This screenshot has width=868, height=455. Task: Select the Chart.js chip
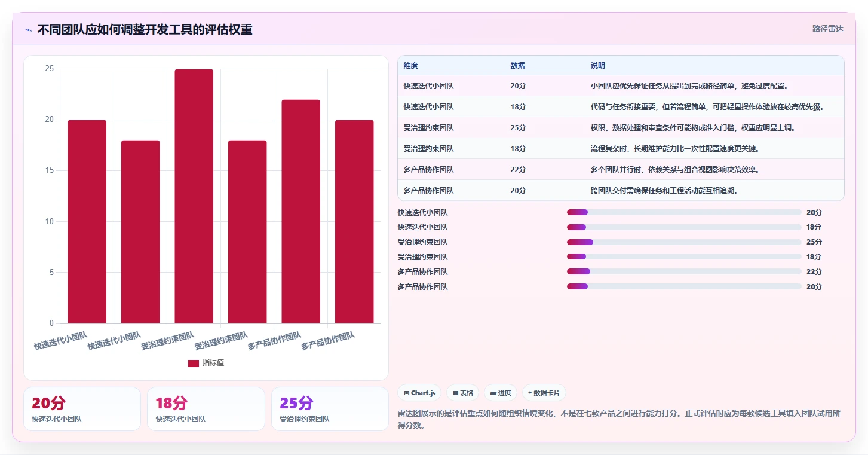[420, 393]
